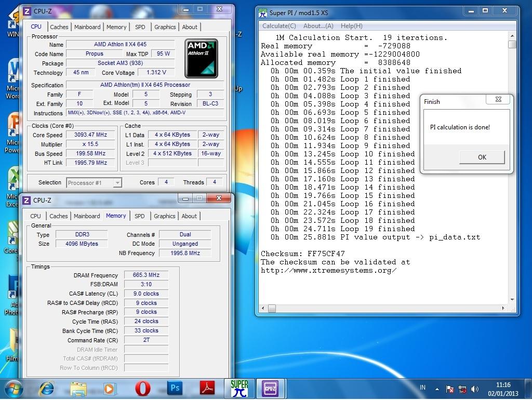Click the Size 4096 MBytes value
Viewport: 532px width, 400px height.
coord(82,244)
